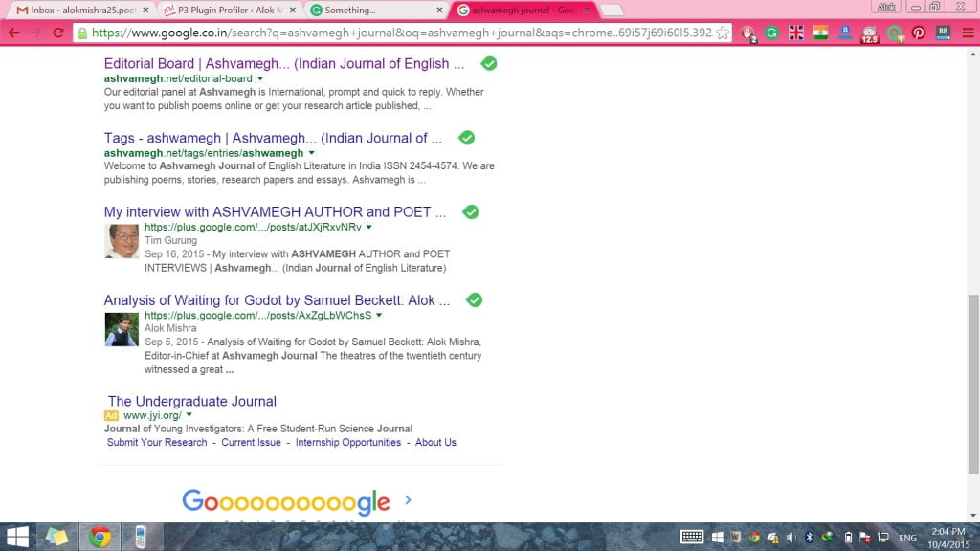This screenshot has width=980, height=551.
Task: Click Alok Mishra profile thumbnail
Action: 122,329
